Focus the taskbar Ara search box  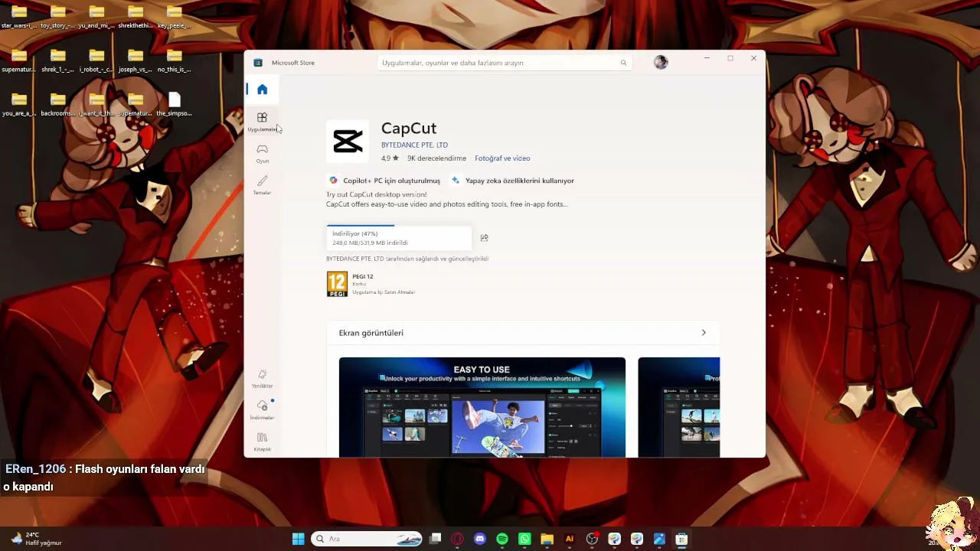(x=367, y=539)
